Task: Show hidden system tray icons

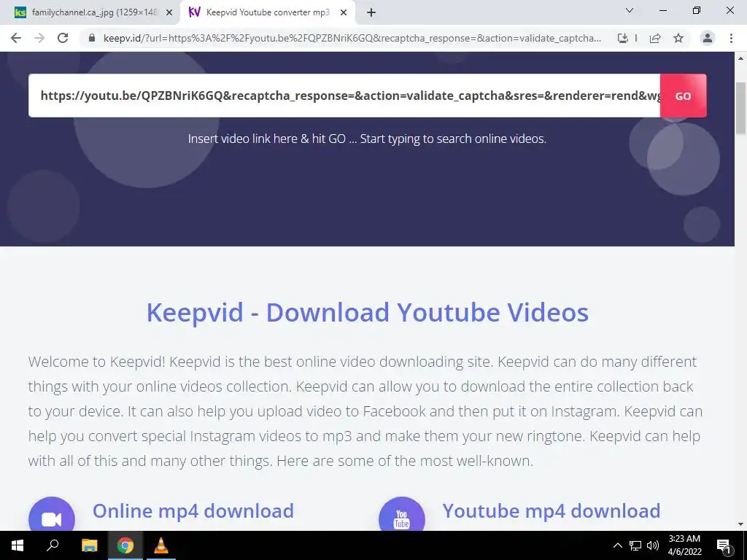Action: [x=617, y=545]
